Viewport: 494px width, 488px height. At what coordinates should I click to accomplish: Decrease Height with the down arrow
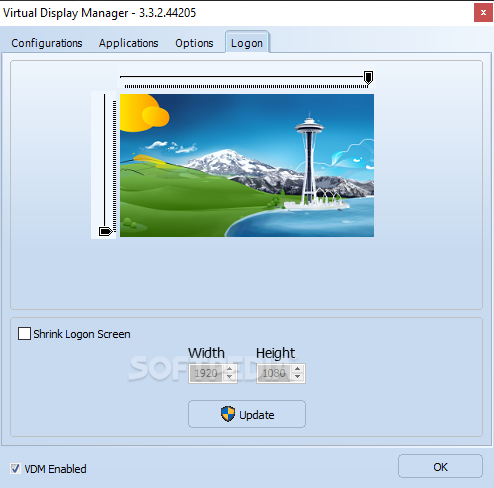(x=297, y=377)
